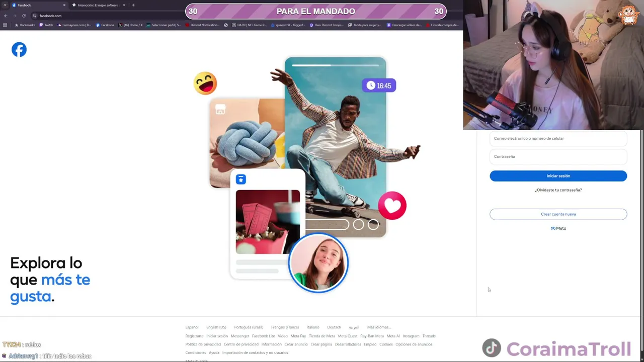Open the new tab plus button
The image size is (644, 362).
click(133, 5)
